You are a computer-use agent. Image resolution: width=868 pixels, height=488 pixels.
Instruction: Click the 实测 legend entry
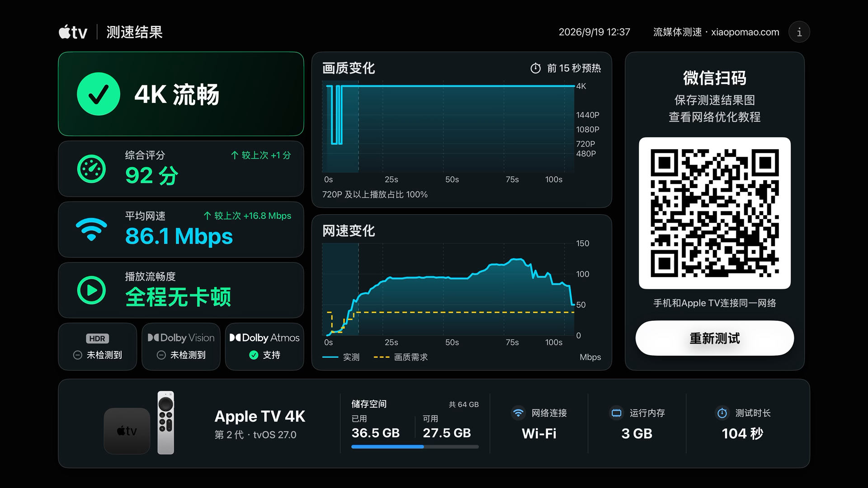pyautogui.click(x=341, y=357)
